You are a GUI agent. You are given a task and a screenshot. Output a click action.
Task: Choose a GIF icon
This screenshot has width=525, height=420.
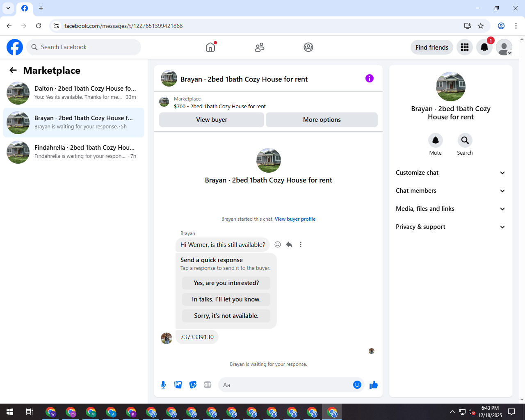coord(208,385)
